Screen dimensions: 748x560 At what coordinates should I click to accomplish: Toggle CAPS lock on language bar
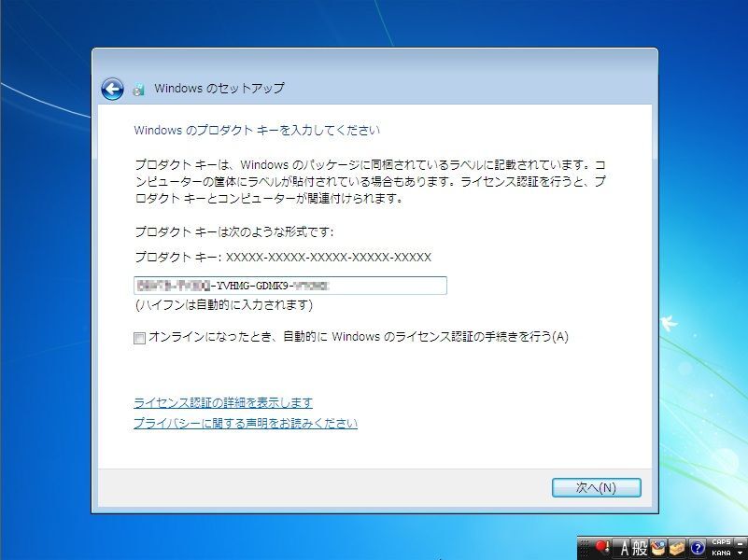pyautogui.click(x=721, y=542)
